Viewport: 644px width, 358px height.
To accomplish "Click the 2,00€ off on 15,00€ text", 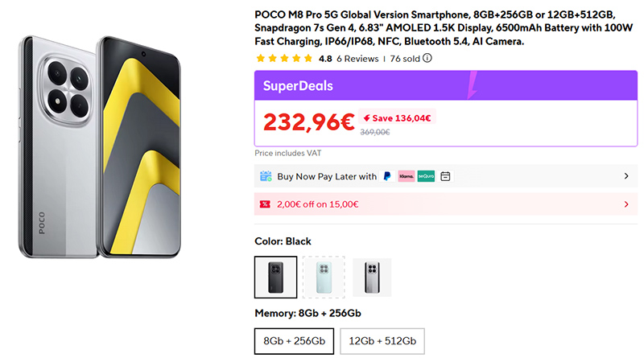I will click(318, 204).
